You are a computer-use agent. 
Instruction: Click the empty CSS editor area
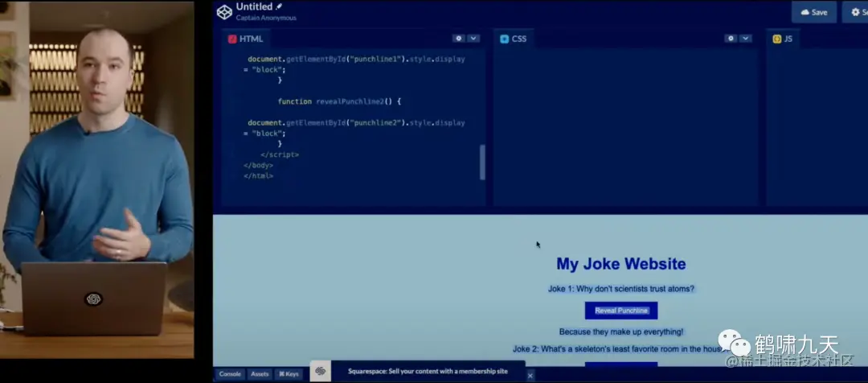click(x=625, y=127)
